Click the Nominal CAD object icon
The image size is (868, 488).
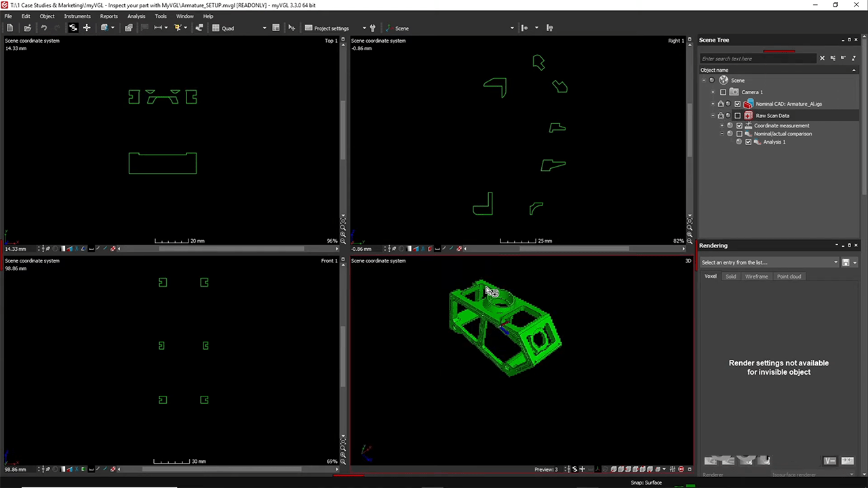click(x=748, y=104)
